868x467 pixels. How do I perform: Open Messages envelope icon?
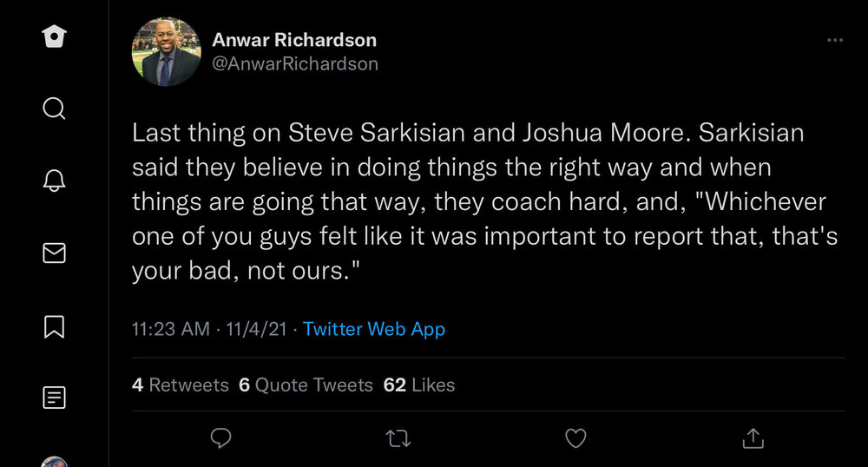pyautogui.click(x=54, y=253)
